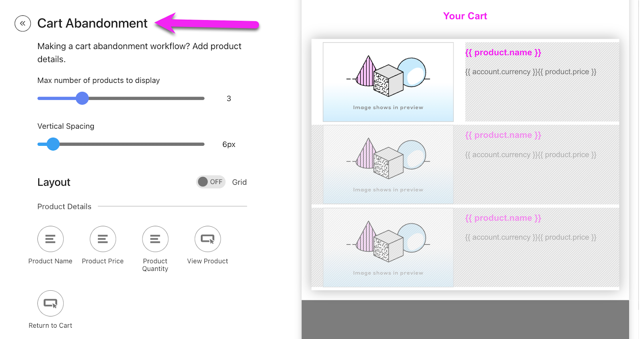Click the max products value 3
644x339 pixels.
pos(229,99)
